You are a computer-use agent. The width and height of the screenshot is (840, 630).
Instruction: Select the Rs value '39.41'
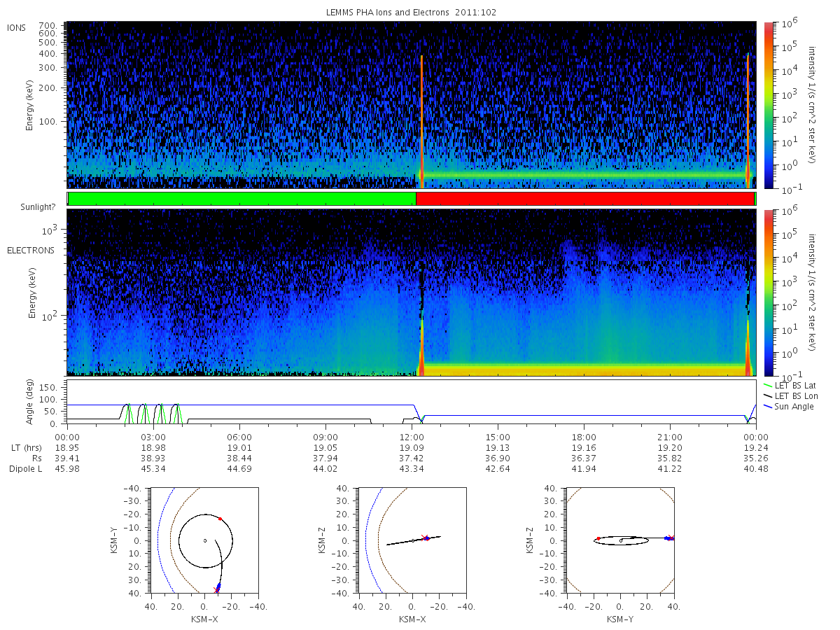pos(67,458)
